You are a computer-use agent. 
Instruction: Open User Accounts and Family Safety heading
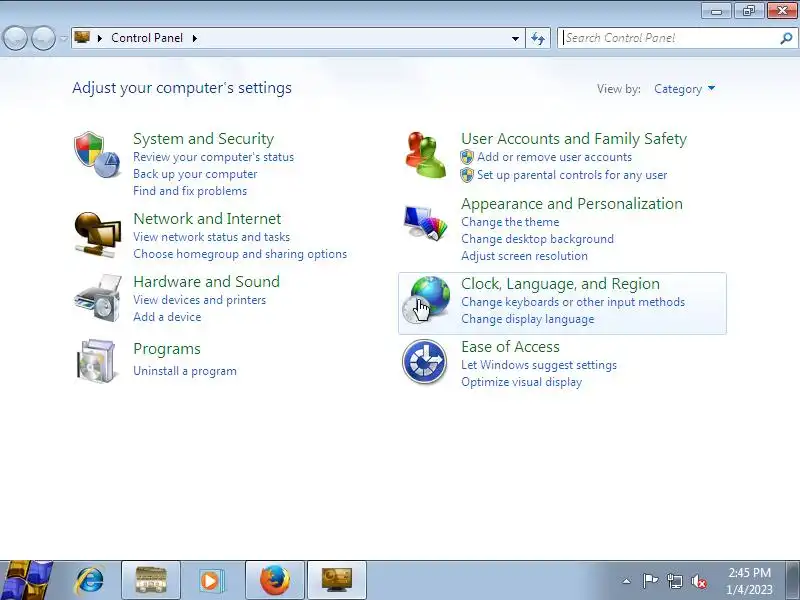tap(574, 139)
